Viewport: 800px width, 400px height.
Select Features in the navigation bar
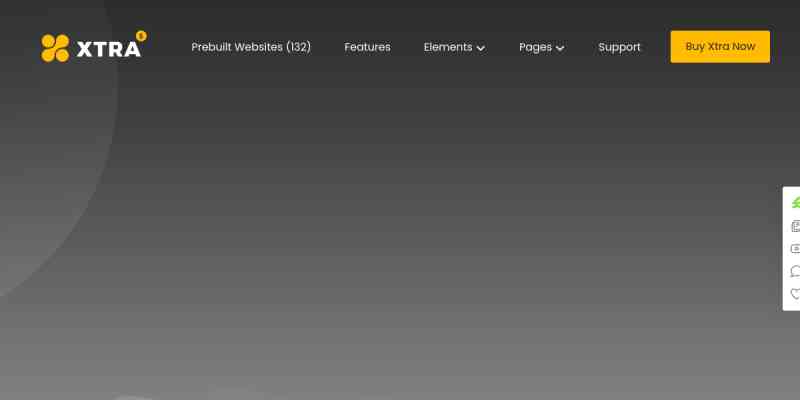(x=367, y=47)
